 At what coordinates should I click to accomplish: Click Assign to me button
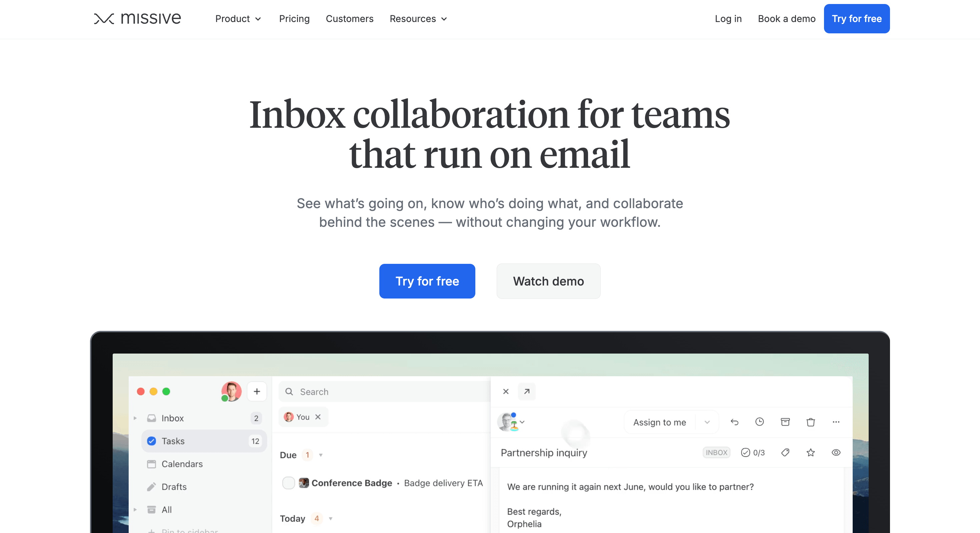tap(659, 422)
